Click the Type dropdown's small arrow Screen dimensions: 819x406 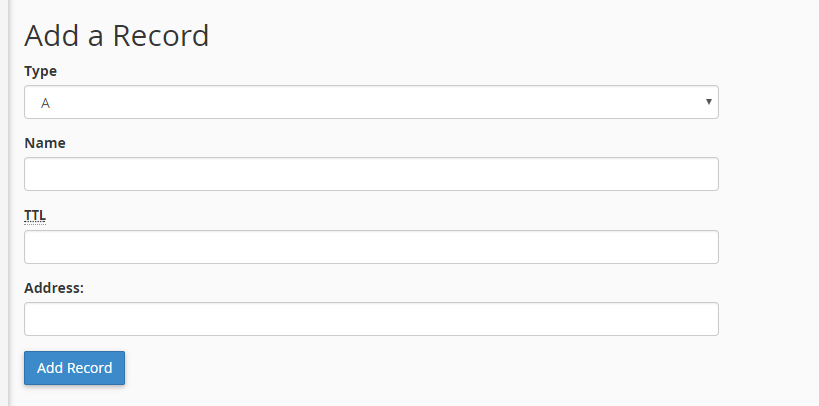point(708,102)
